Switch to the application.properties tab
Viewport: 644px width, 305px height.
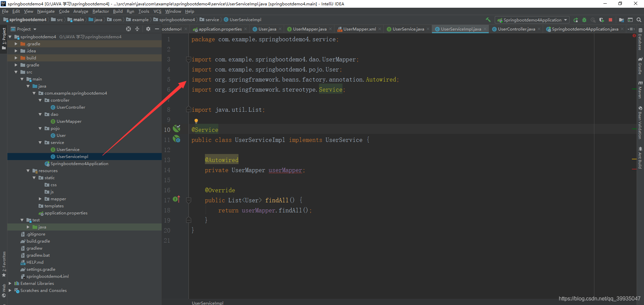pyautogui.click(x=220, y=29)
